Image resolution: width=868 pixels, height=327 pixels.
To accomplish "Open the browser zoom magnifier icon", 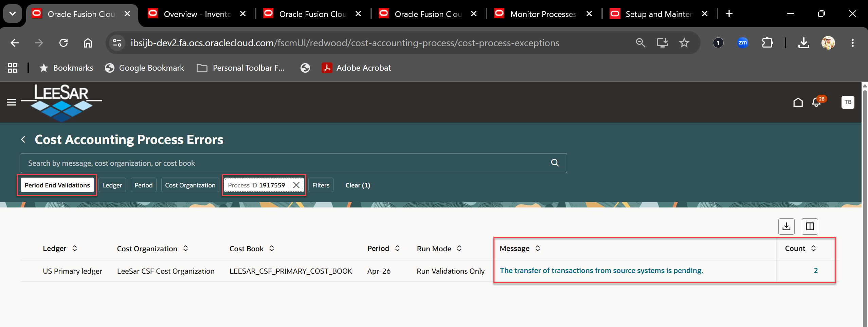I will 640,43.
